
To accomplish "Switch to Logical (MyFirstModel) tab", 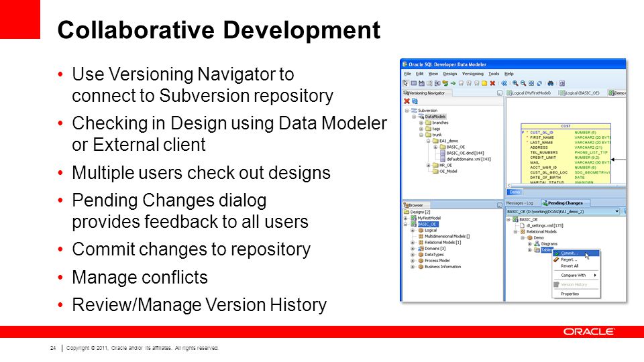I will click(x=529, y=93).
